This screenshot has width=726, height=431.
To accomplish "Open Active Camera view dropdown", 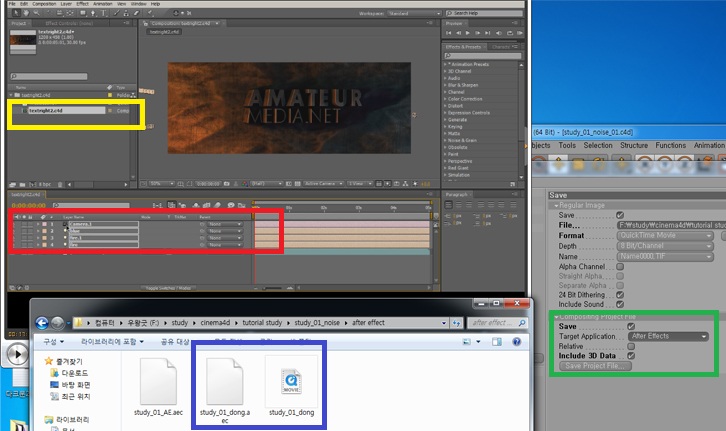I will 323,184.
